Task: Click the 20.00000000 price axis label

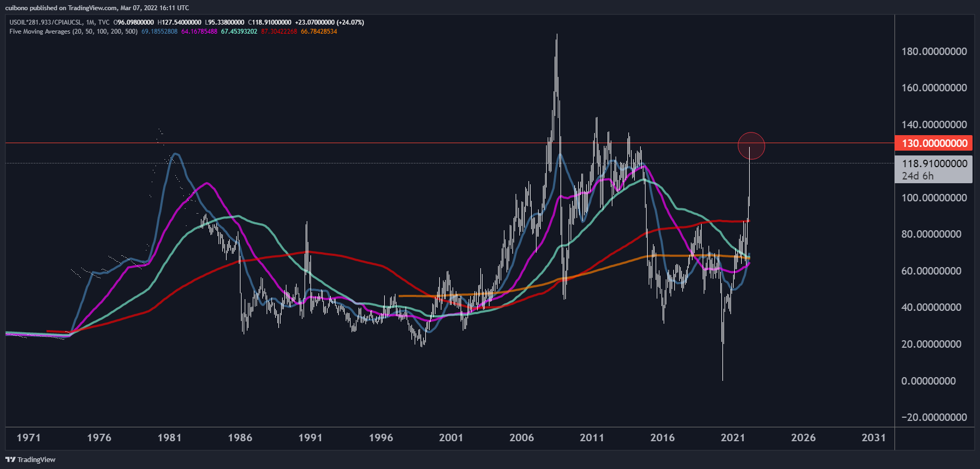Action: coord(931,344)
